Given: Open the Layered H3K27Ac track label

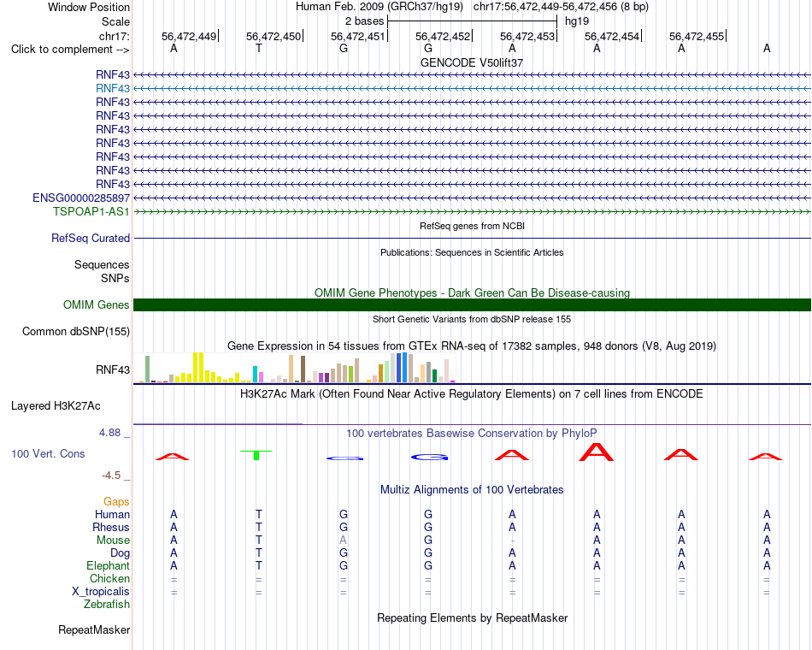Looking at the screenshot, I should tap(56, 406).
